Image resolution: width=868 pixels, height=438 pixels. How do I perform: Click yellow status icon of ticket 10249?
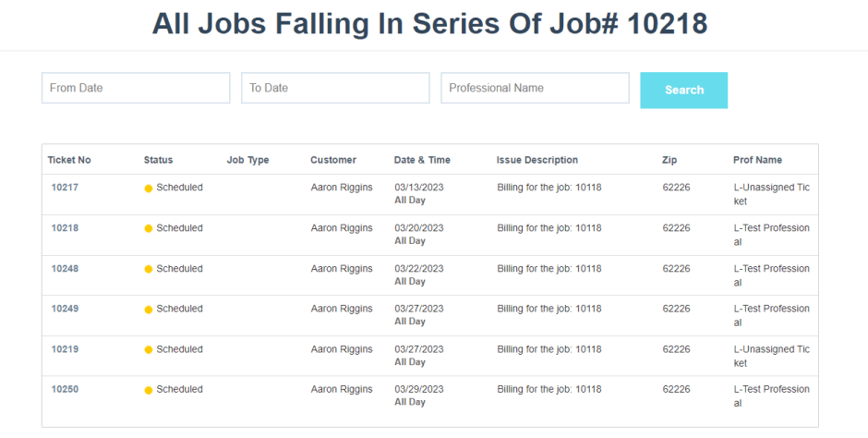pyautogui.click(x=149, y=310)
